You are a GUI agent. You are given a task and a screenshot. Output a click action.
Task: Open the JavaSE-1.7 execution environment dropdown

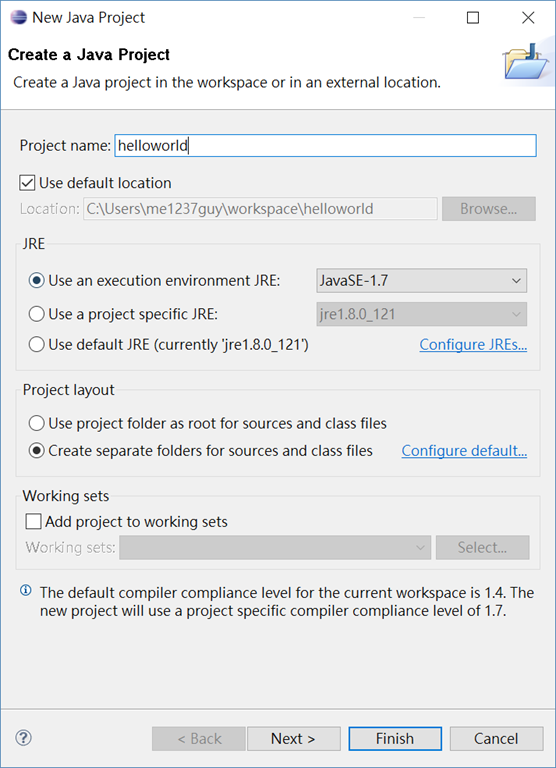pos(422,281)
